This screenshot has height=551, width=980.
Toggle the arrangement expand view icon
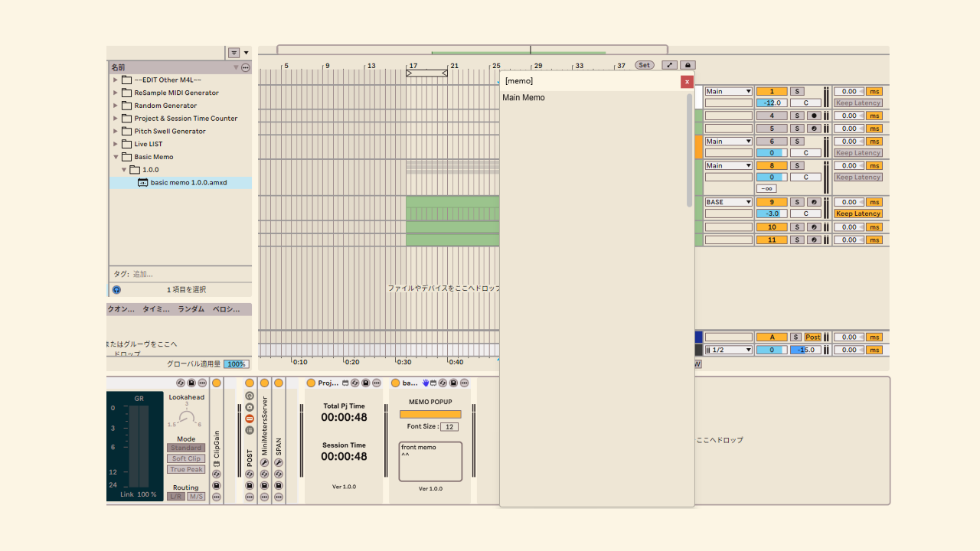coord(669,65)
